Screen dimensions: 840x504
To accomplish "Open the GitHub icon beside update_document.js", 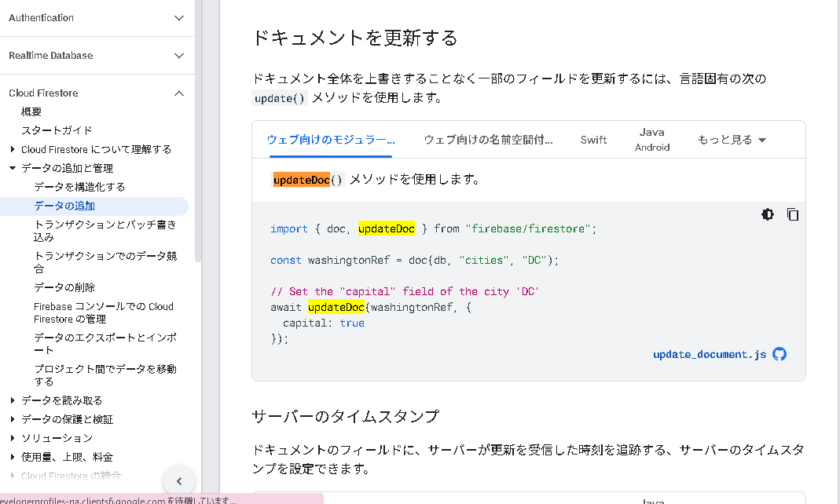I will pos(779,354).
